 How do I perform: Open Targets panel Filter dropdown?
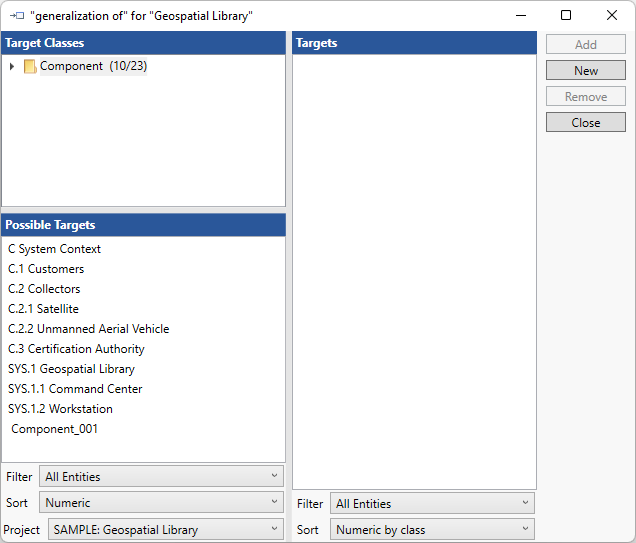pyautogui.click(x=432, y=504)
